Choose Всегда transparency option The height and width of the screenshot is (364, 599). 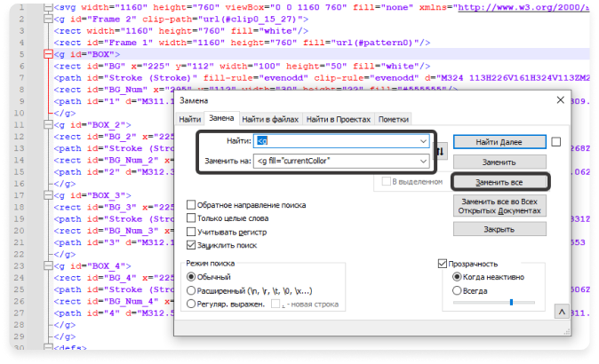(457, 290)
